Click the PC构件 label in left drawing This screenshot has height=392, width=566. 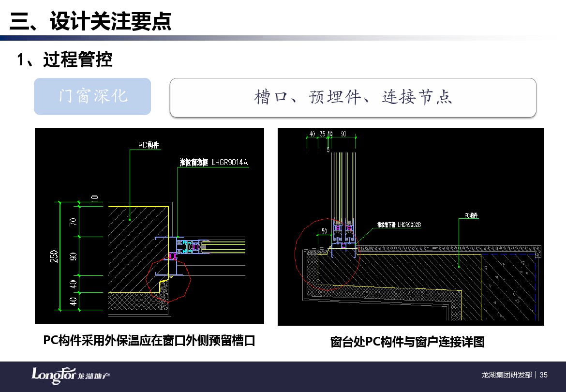point(149,145)
